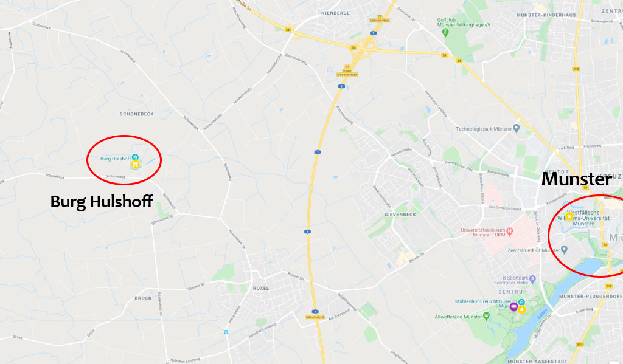This screenshot has height=364, width=623.
Task: Click the large Munster annotation text
Action: [x=576, y=179]
